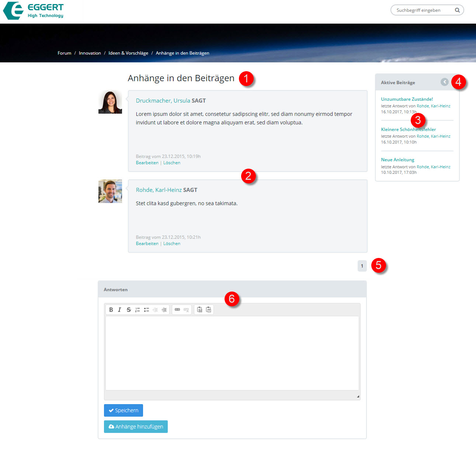Click Anhänge hinzufügen button
The height and width of the screenshot is (458, 476).
(x=136, y=427)
